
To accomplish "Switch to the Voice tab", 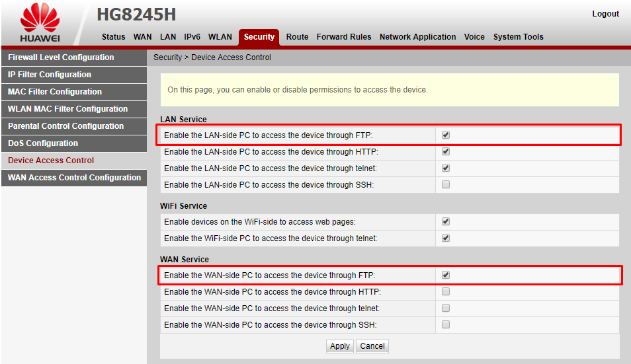I will coord(474,37).
